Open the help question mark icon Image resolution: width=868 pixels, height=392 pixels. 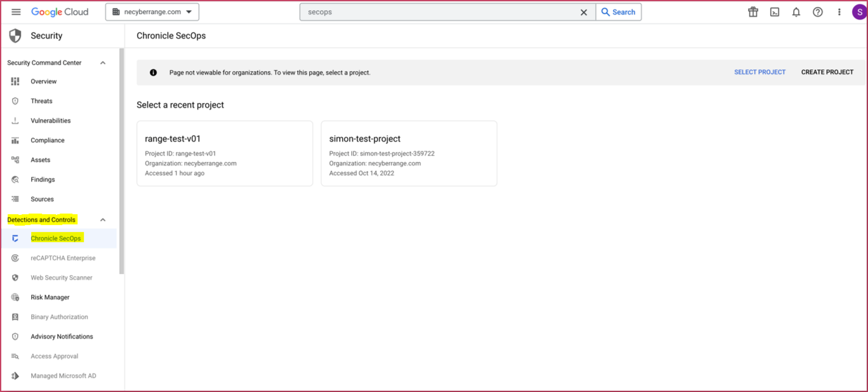pyautogui.click(x=818, y=12)
